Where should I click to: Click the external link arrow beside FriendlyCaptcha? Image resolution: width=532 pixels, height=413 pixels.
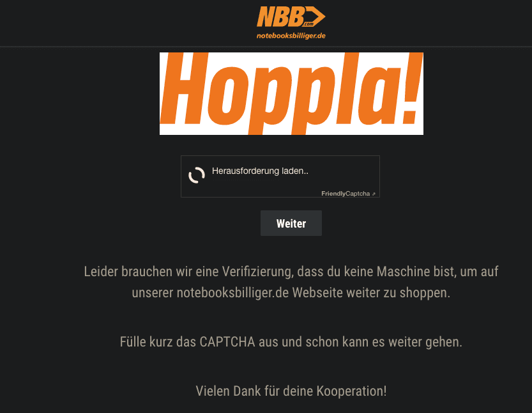click(x=374, y=194)
